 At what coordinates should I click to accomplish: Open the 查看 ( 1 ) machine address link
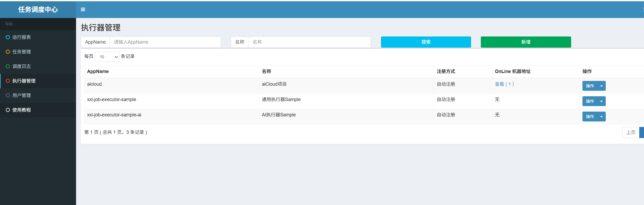tap(504, 84)
